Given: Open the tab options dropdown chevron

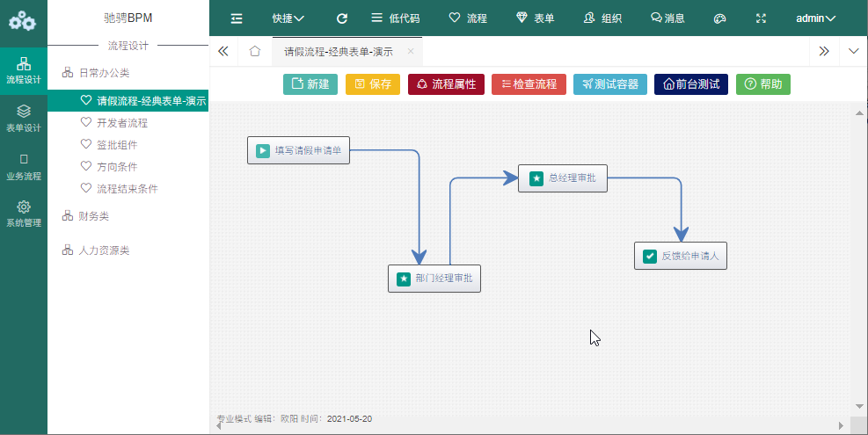Looking at the screenshot, I should (x=853, y=51).
